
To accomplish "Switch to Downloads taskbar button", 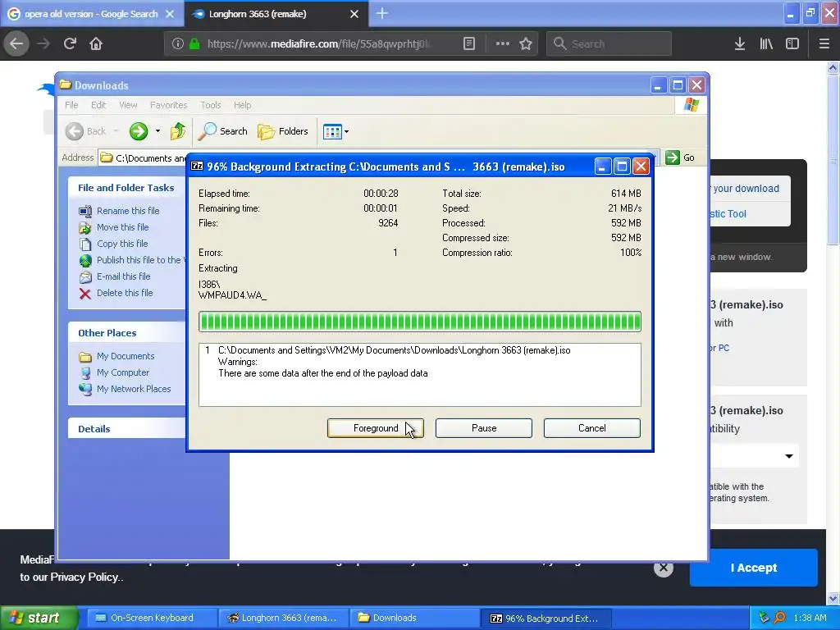I will click(x=413, y=618).
